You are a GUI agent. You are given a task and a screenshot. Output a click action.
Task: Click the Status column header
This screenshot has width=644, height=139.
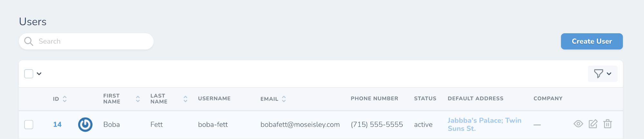click(425, 99)
